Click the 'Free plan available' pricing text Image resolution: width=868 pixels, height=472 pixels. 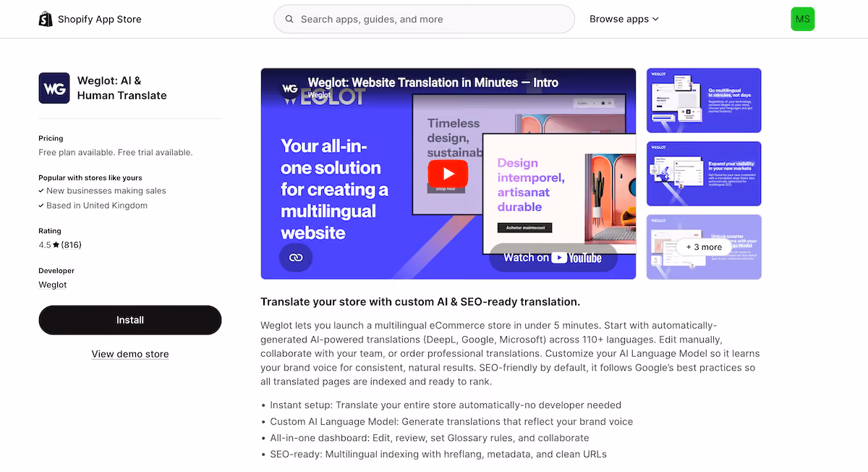[x=116, y=153]
